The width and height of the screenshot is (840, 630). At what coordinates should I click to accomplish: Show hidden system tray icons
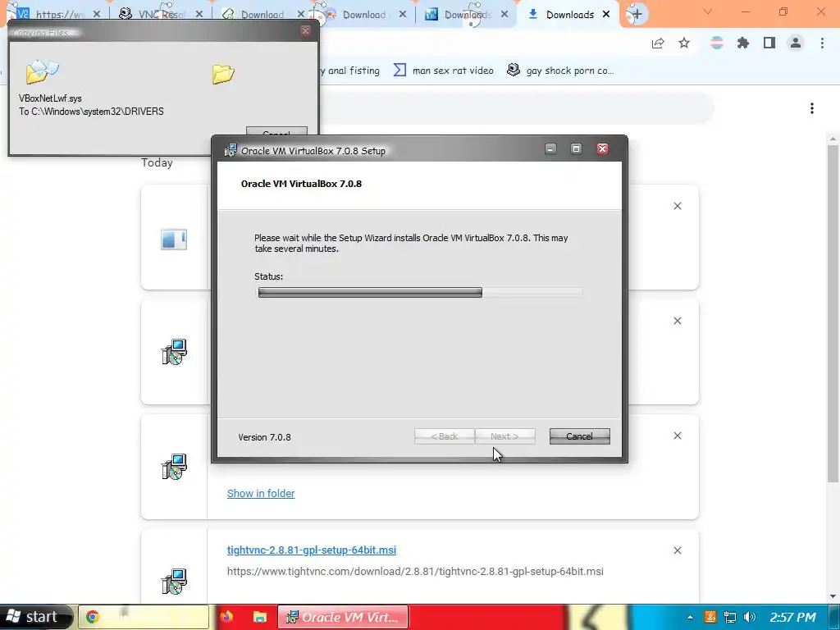(x=690, y=617)
